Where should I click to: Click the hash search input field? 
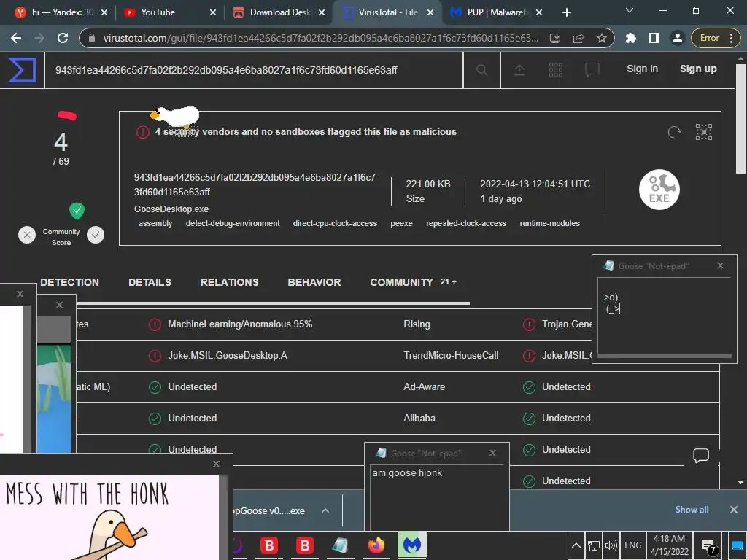pyautogui.click(x=253, y=70)
